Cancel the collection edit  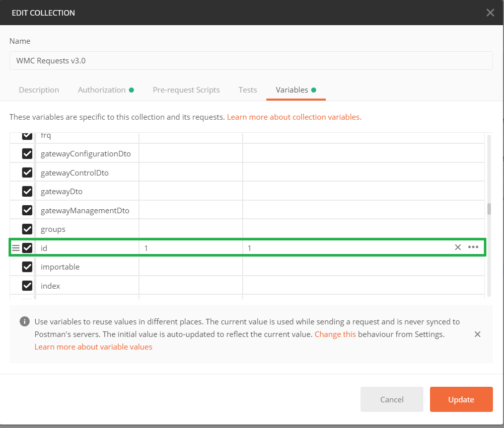click(x=392, y=399)
